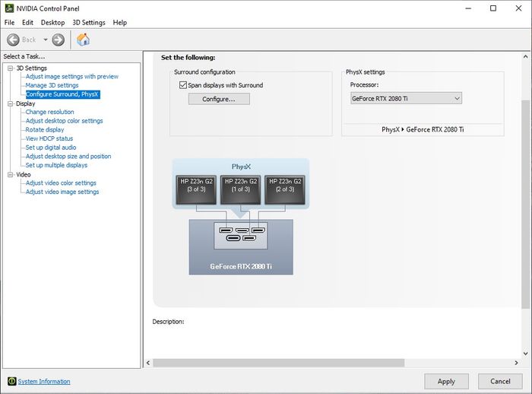Click the 'Select a Task...' header
The height and width of the screenshot is (394, 532).
(24, 56)
